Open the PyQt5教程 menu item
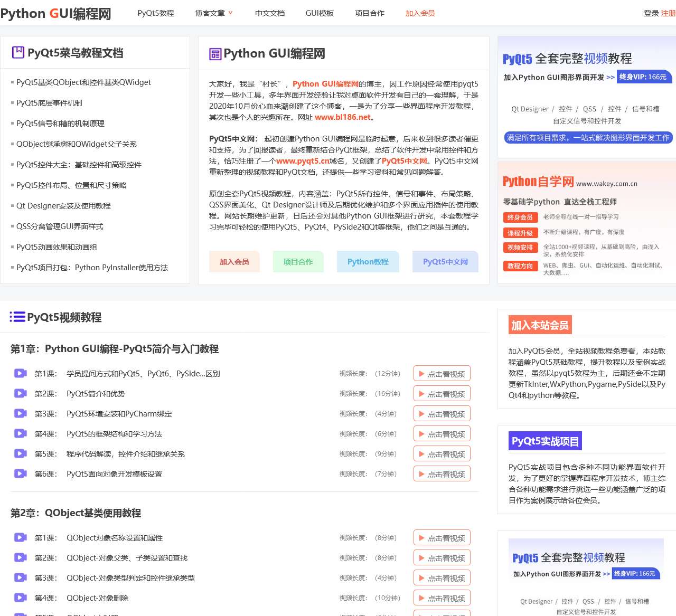The width and height of the screenshot is (676, 616). click(155, 13)
